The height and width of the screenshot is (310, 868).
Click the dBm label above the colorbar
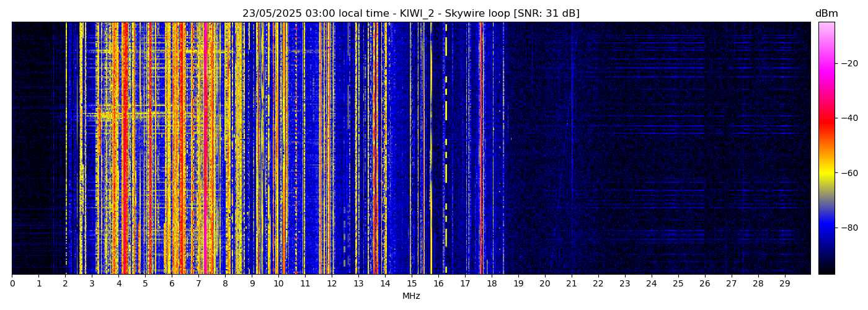826,14
